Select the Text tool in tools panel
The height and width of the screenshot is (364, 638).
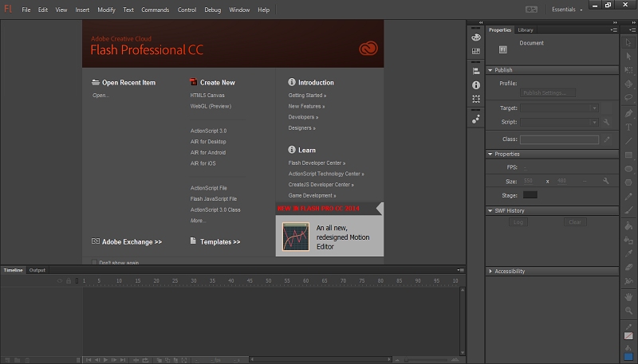pyautogui.click(x=628, y=127)
